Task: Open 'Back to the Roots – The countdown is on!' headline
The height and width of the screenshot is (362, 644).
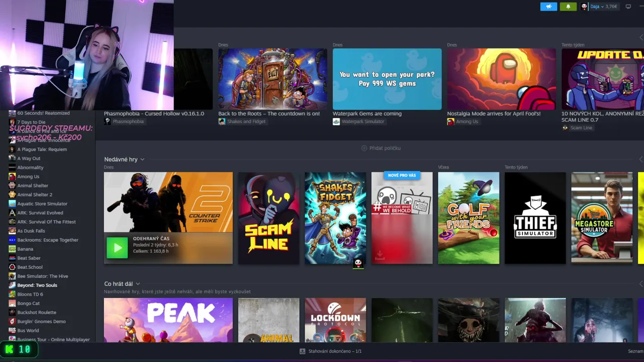Action: tap(269, 114)
